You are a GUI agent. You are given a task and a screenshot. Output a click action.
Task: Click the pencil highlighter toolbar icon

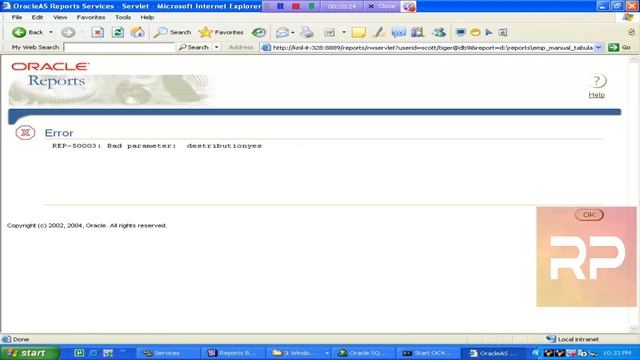click(x=379, y=32)
